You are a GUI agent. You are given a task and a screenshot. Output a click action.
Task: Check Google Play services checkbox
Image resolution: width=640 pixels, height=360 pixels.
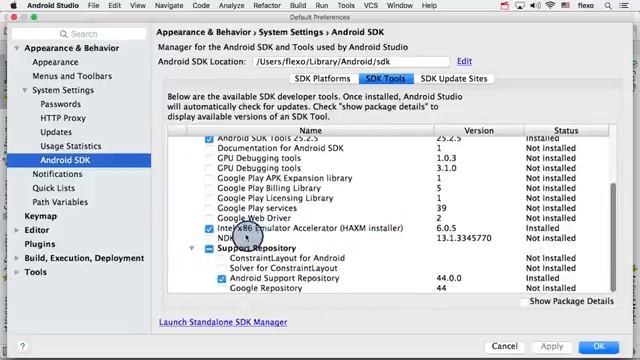tap(209, 208)
